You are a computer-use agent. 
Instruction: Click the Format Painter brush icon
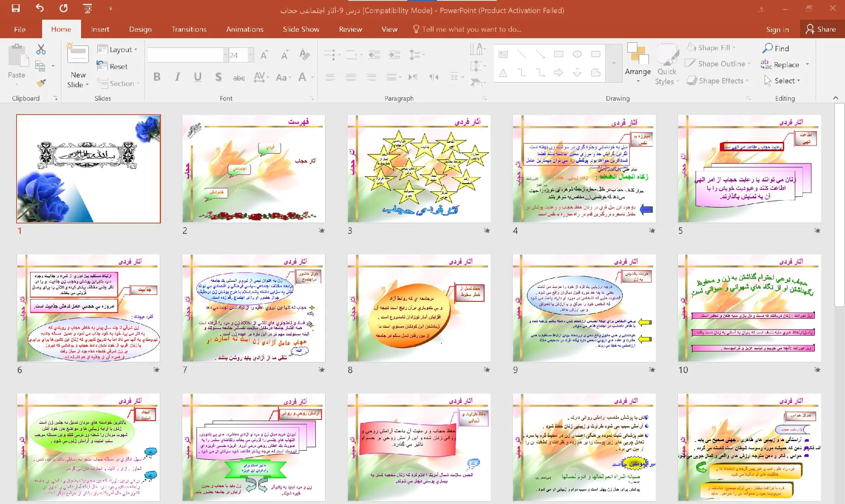point(41,83)
